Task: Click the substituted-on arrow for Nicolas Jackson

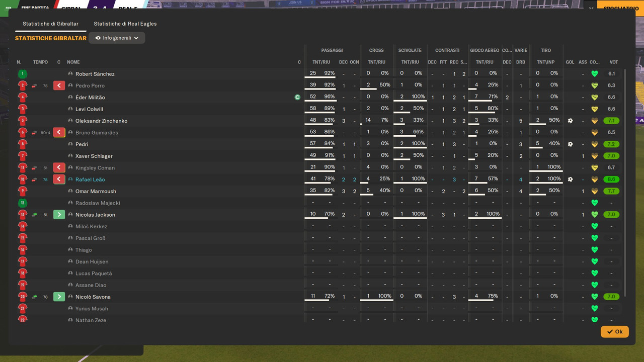Action: (x=59, y=215)
